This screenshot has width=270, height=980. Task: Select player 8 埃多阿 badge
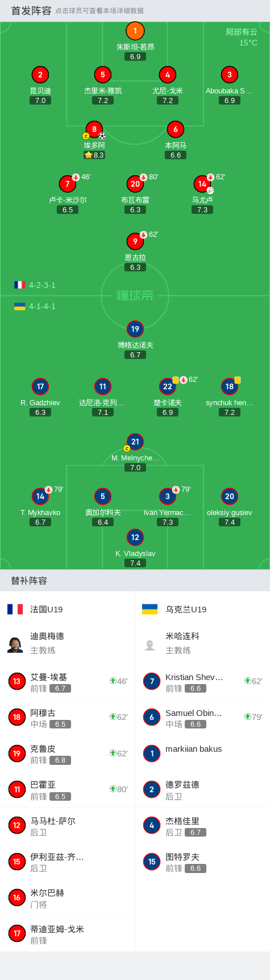point(94,129)
